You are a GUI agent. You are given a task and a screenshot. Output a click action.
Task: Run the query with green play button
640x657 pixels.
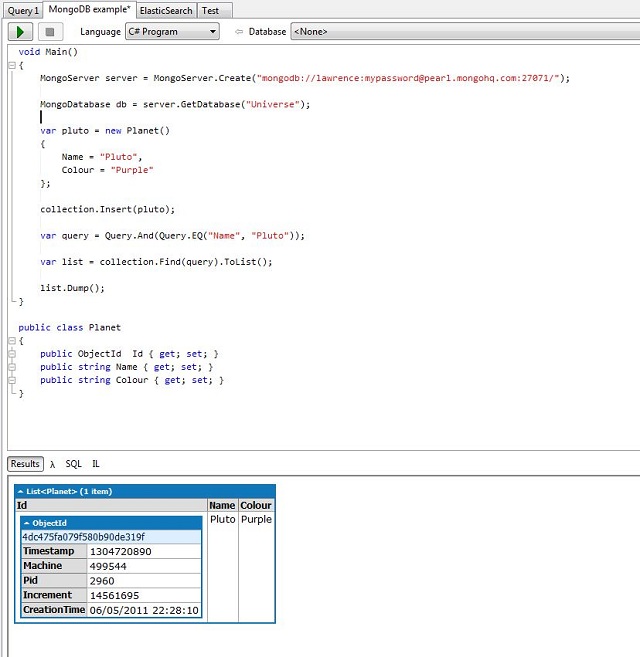pyautogui.click(x=20, y=32)
